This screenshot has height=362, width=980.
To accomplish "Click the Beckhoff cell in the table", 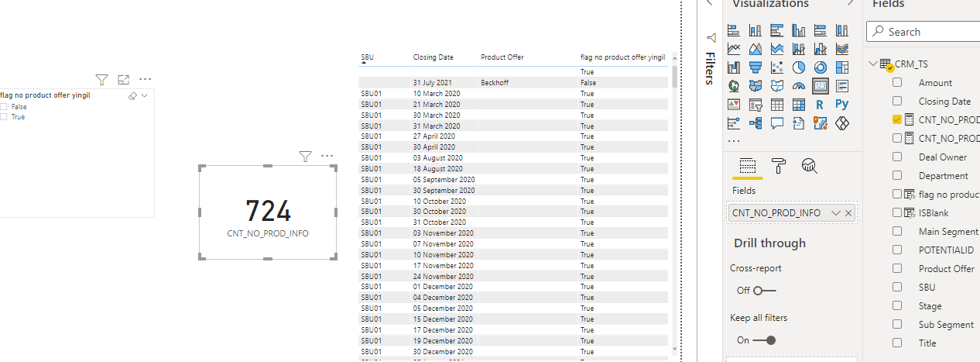I will [494, 82].
